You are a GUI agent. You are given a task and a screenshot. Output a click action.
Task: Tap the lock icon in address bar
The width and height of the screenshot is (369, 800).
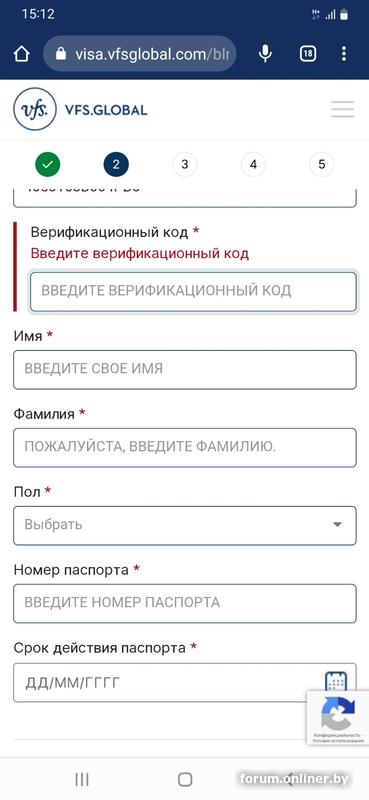[61, 54]
